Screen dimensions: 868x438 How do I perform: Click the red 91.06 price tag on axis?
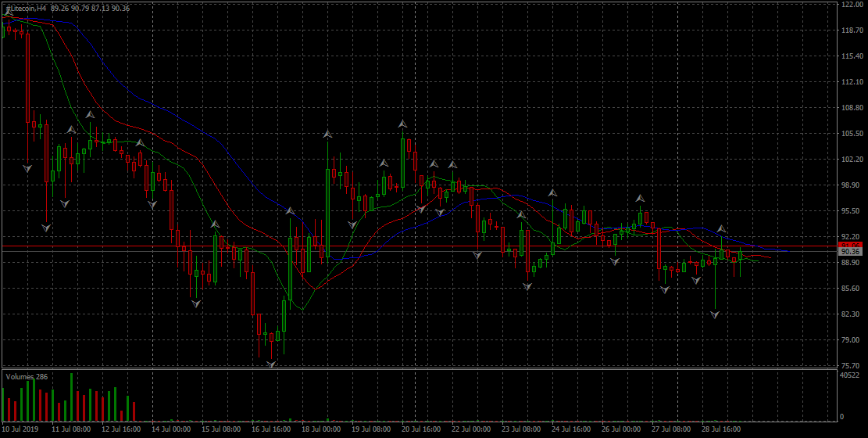pyautogui.click(x=849, y=245)
